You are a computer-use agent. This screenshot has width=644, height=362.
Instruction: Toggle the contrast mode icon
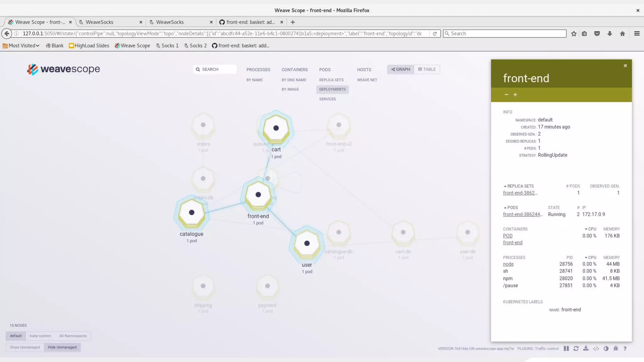point(606,348)
